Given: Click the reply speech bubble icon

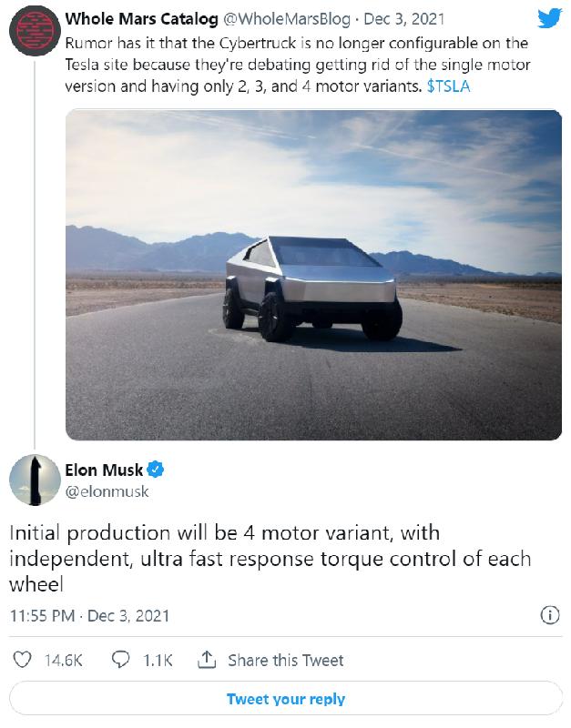Looking at the screenshot, I should 121,660.
